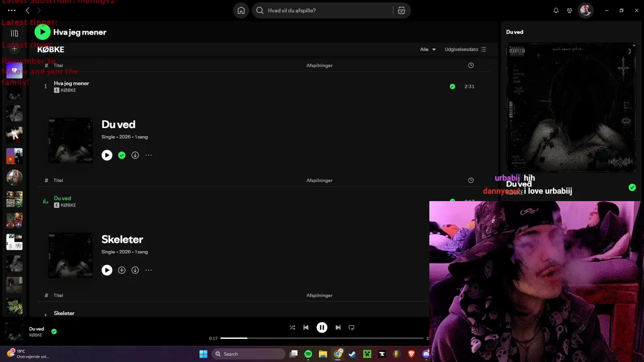The width and height of the screenshot is (644, 362).
Task: Open the Udgivelsesdato sort dropdown
Action: tap(465, 49)
